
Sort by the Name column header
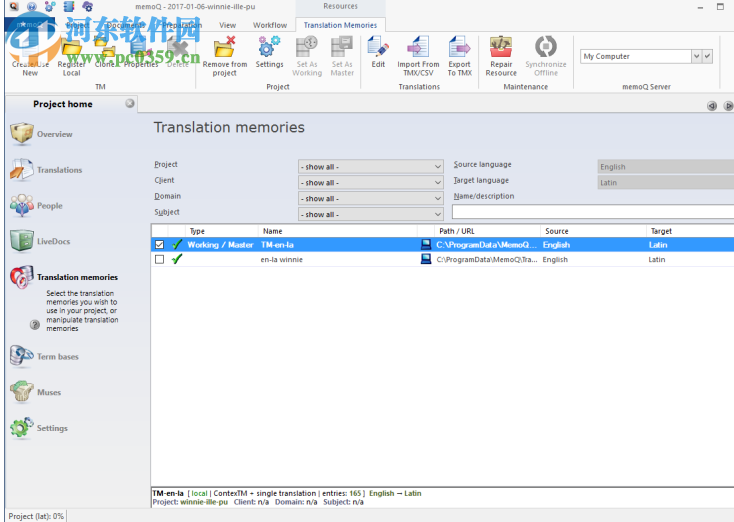coord(337,231)
